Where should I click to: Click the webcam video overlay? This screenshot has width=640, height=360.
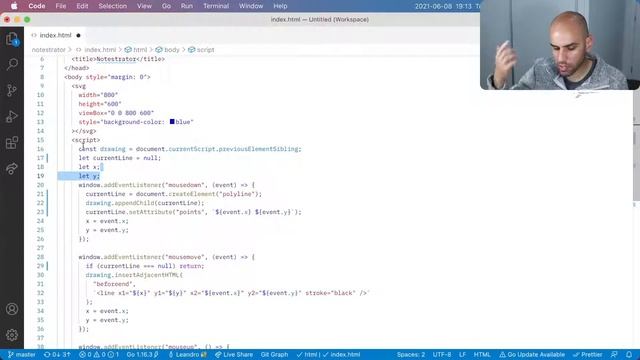coord(560,45)
